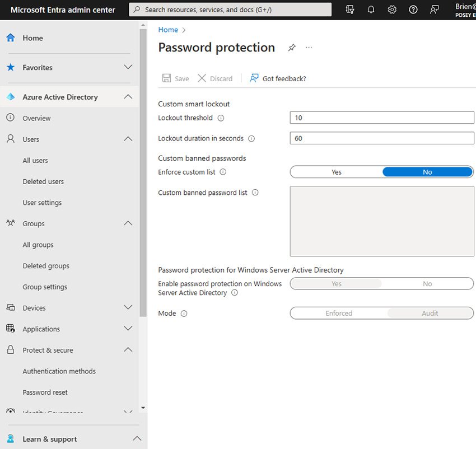Open the settings gear icon

click(392, 9)
